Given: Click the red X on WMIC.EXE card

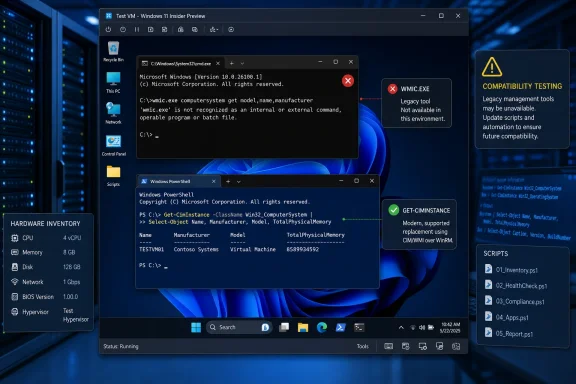Looking at the screenshot, I should [392, 89].
